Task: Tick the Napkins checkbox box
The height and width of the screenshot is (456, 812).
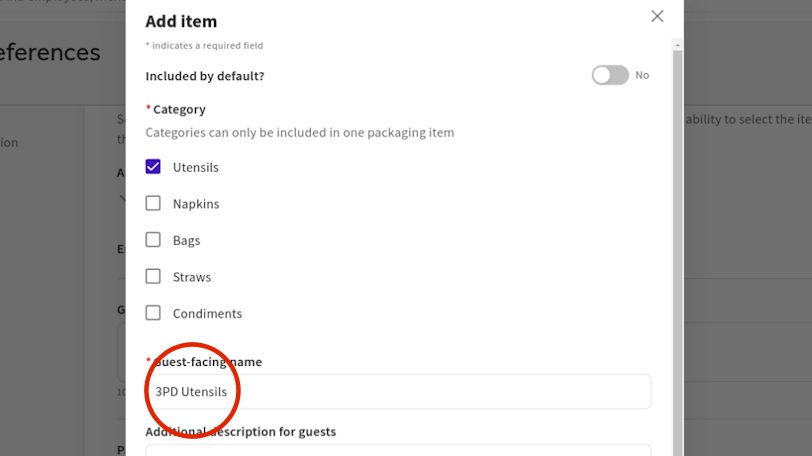Action: (x=153, y=204)
